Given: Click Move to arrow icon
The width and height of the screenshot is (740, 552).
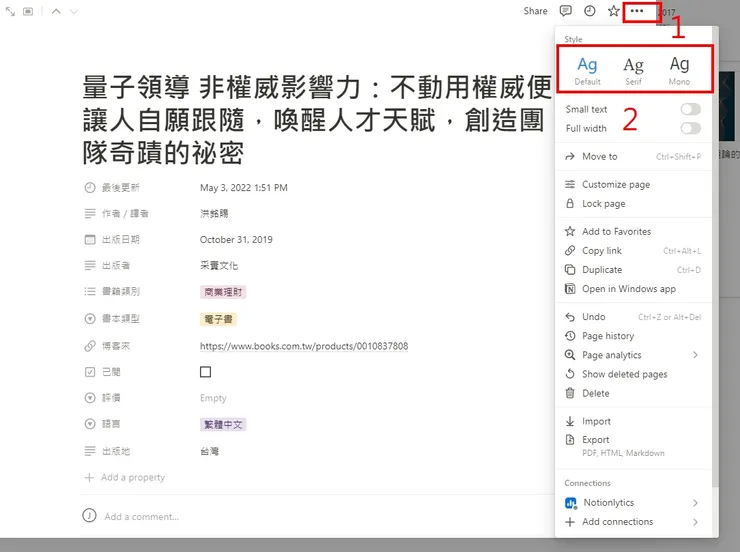Looking at the screenshot, I should (570, 157).
